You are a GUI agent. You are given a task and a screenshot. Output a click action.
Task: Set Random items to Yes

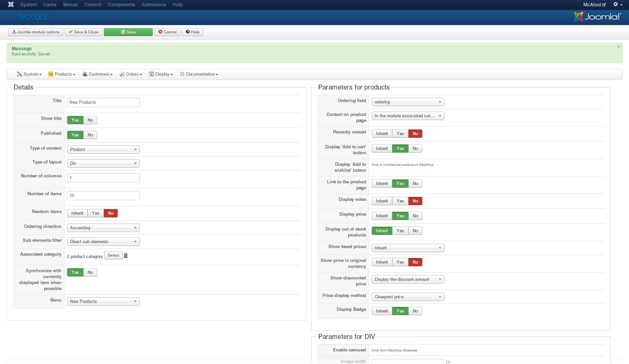coord(96,213)
